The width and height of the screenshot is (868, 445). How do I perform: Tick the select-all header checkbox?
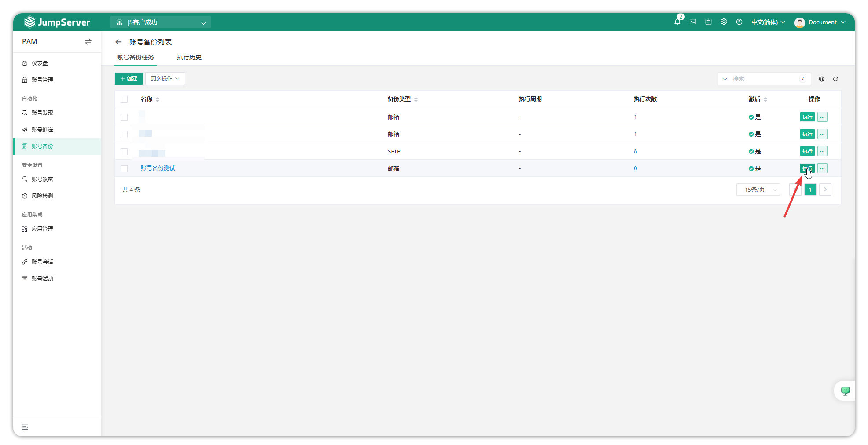coord(124,99)
